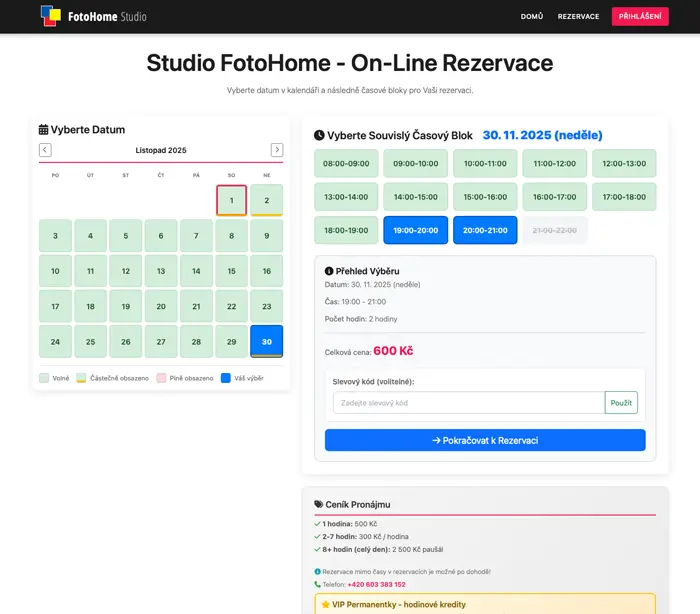Open the DOMŮ menu item
700x614 pixels.
click(532, 17)
